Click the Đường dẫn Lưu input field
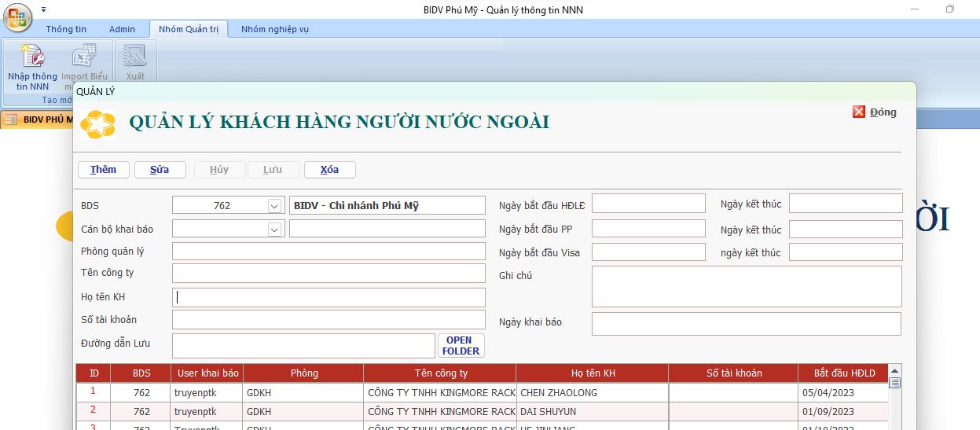The image size is (980, 430). click(303, 346)
